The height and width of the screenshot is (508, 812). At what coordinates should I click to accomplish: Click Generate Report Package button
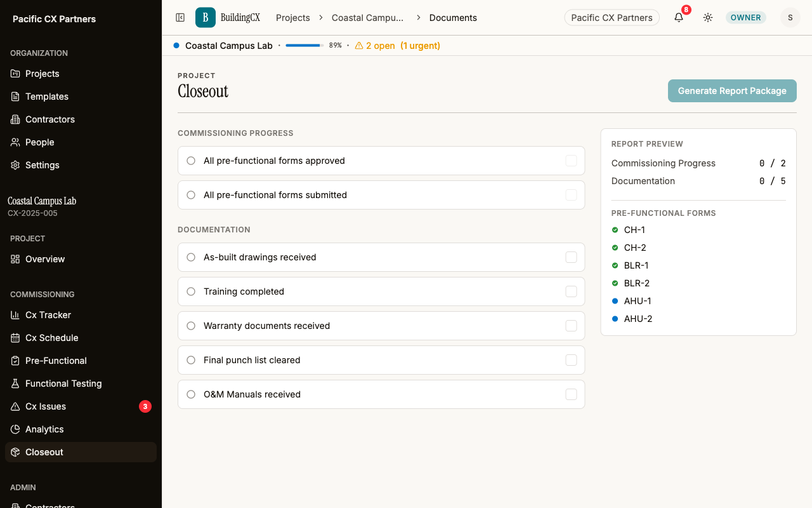(732, 91)
